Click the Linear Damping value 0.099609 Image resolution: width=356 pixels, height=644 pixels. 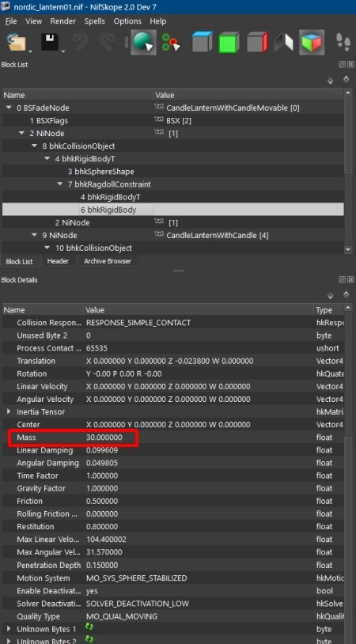click(102, 449)
